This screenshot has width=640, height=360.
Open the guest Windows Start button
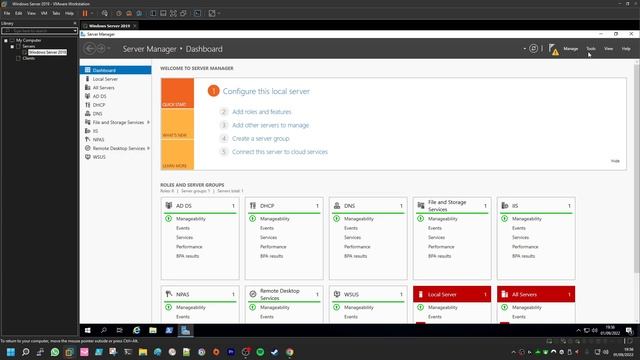point(87,330)
